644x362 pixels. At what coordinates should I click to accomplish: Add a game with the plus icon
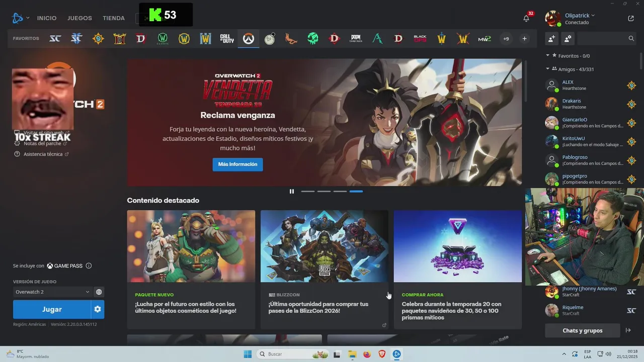click(524, 39)
